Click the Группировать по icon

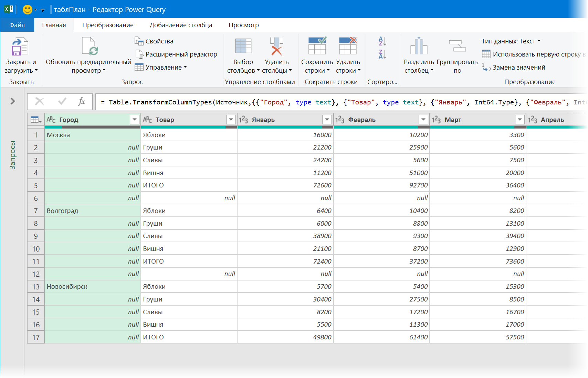[457, 46]
